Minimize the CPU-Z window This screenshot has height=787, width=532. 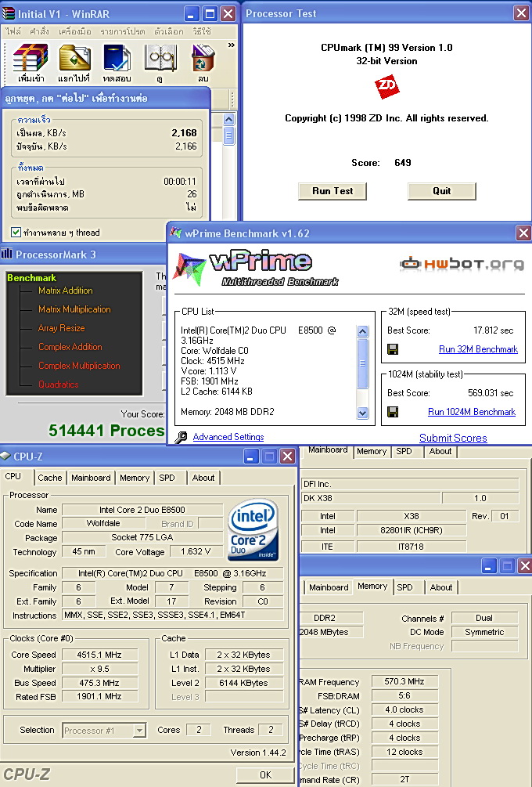pyautogui.click(x=251, y=457)
